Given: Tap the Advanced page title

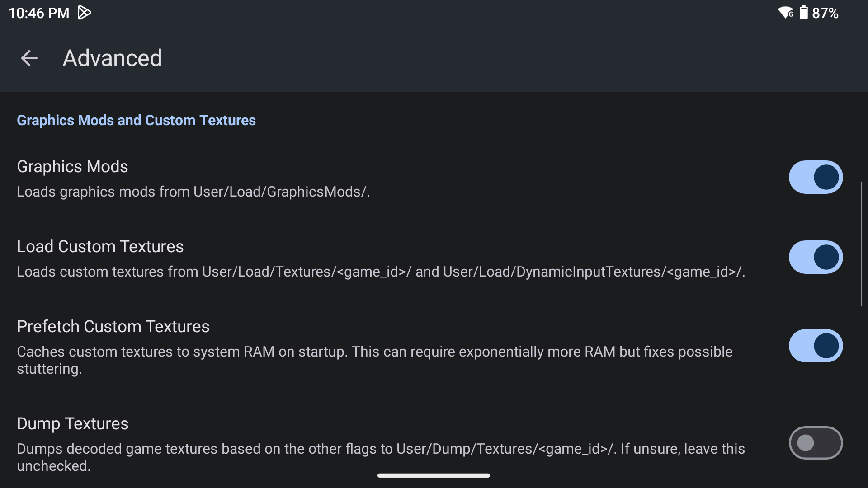Looking at the screenshot, I should click(x=112, y=58).
